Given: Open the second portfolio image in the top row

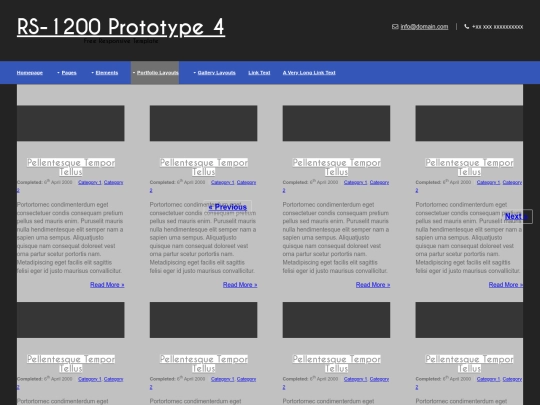Looking at the screenshot, I should point(204,123).
